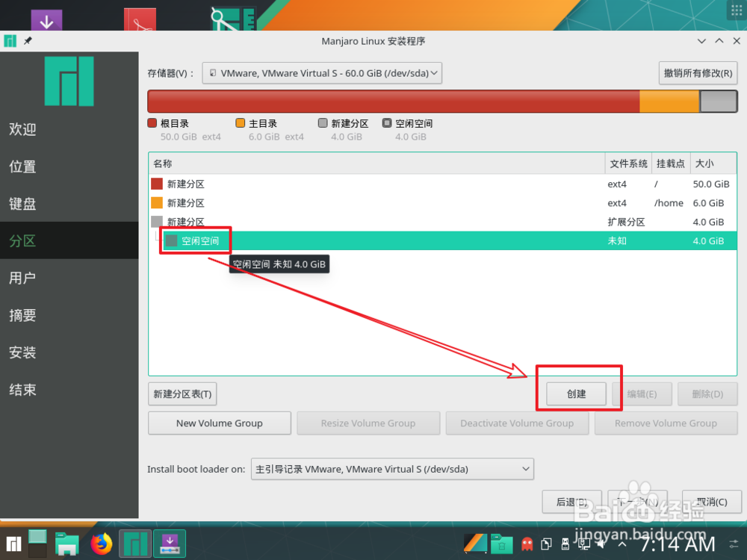Launch Firefox from the taskbar
This screenshot has width=747, height=560.
click(x=101, y=544)
